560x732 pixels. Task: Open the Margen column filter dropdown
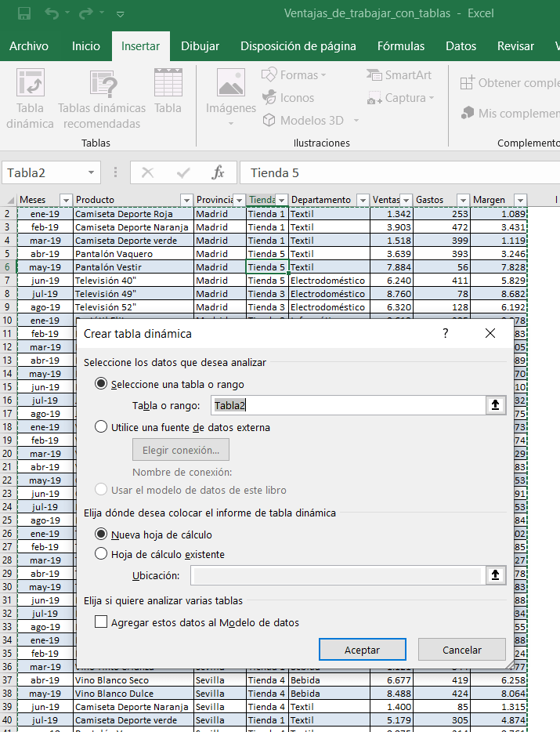[x=520, y=200]
